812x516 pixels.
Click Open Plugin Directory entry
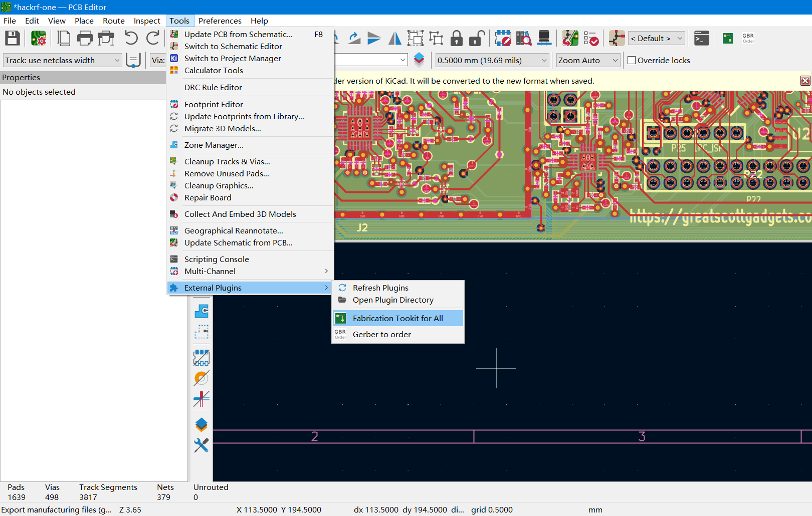tap(398, 300)
